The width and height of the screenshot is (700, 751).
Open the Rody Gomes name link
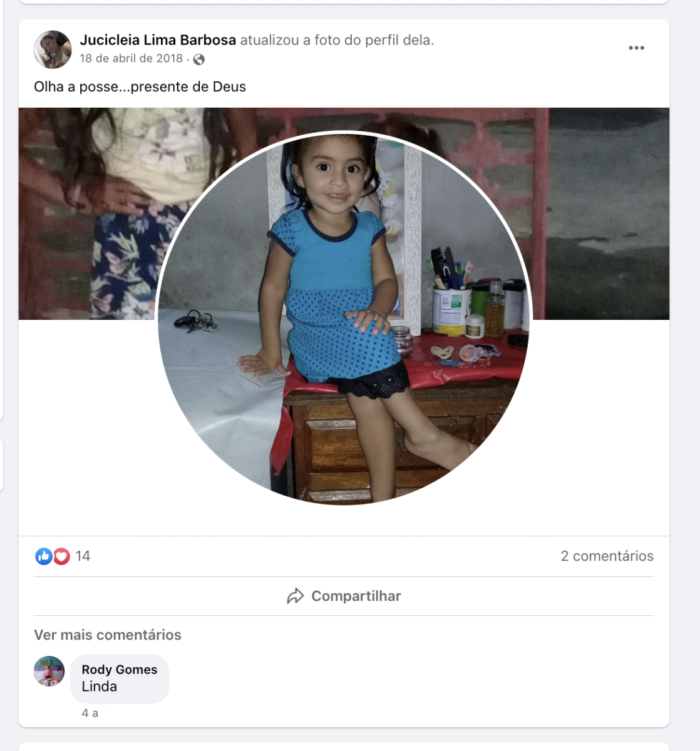(x=120, y=669)
